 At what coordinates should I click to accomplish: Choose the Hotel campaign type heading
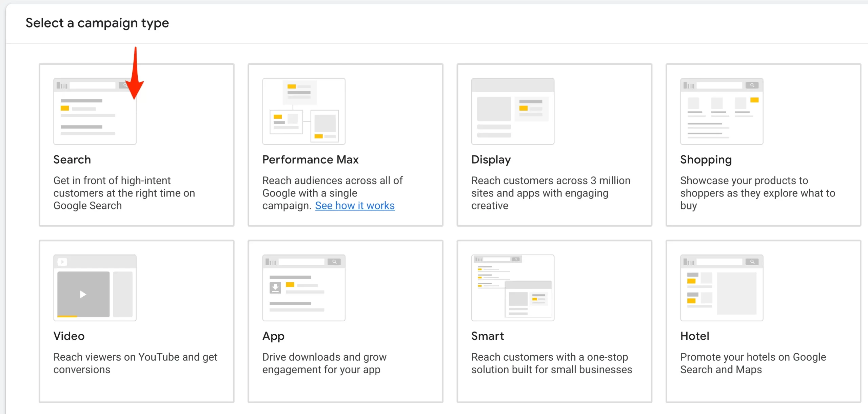694,336
